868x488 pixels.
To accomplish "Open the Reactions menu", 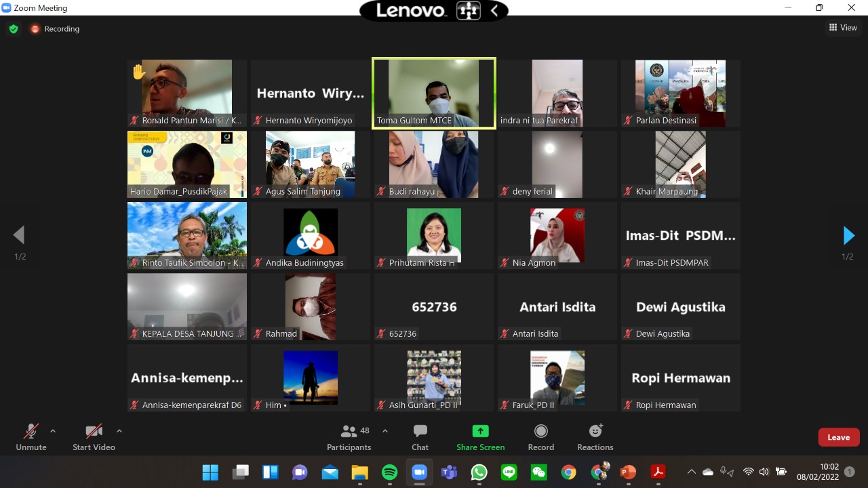I will [x=595, y=437].
